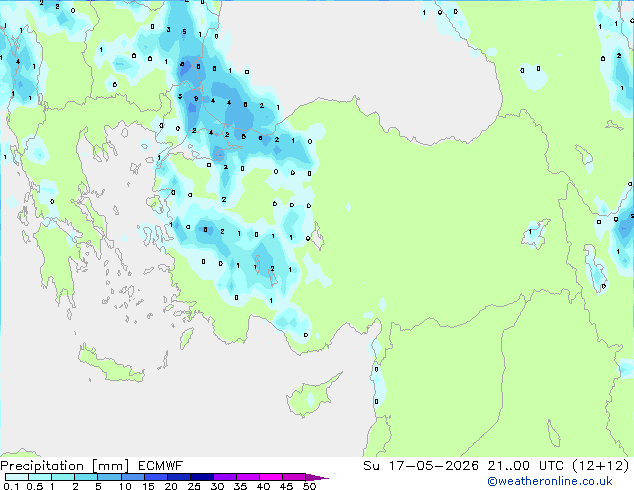
Task: Click the date 'Su 17-05-2026' text
Action: (x=421, y=466)
